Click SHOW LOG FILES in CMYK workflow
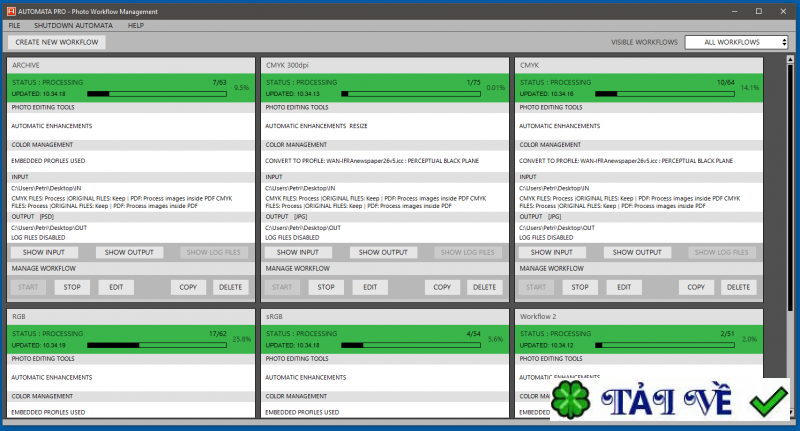 tap(721, 252)
